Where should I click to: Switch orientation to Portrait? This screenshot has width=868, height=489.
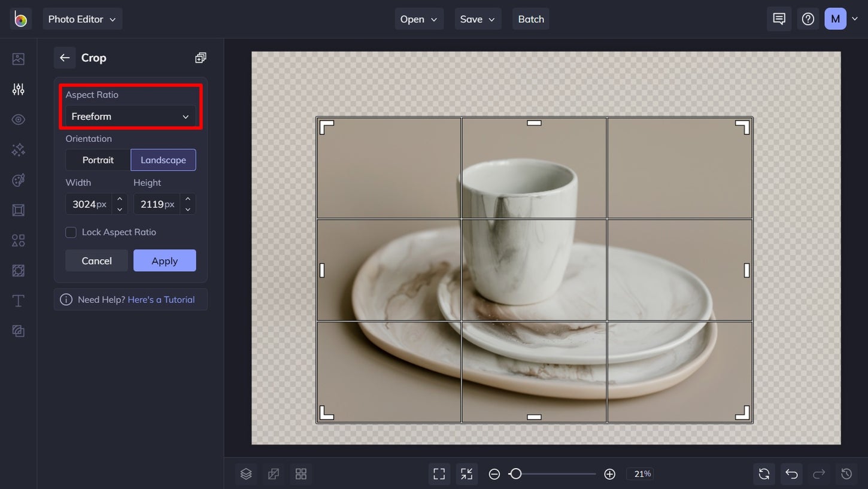coord(98,160)
